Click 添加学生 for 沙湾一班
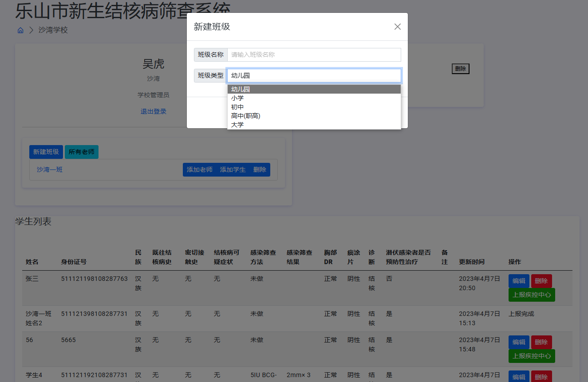Image resolution: width=588 pixels, height=382 pixels. [233, 169]
